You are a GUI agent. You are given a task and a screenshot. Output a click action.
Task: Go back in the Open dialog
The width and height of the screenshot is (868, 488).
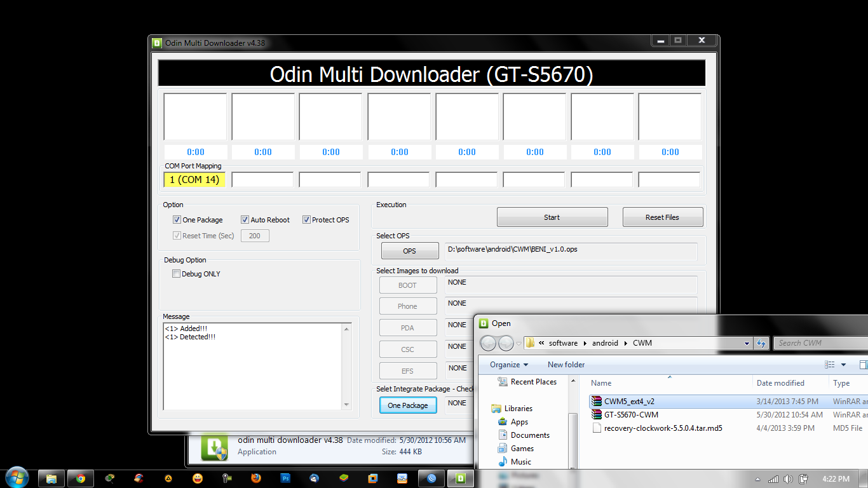pyautogui.click(x=488, y=343)
